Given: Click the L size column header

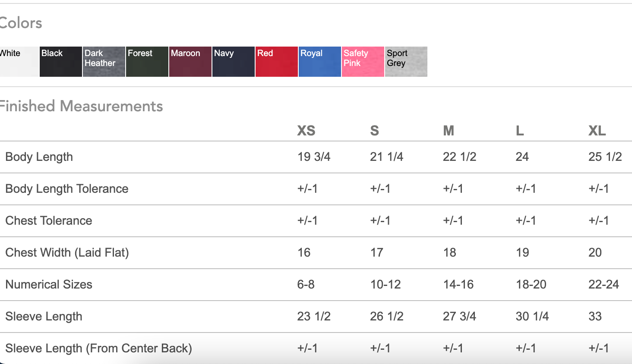Looking at the screenshot, I should (x=520, y=131).
